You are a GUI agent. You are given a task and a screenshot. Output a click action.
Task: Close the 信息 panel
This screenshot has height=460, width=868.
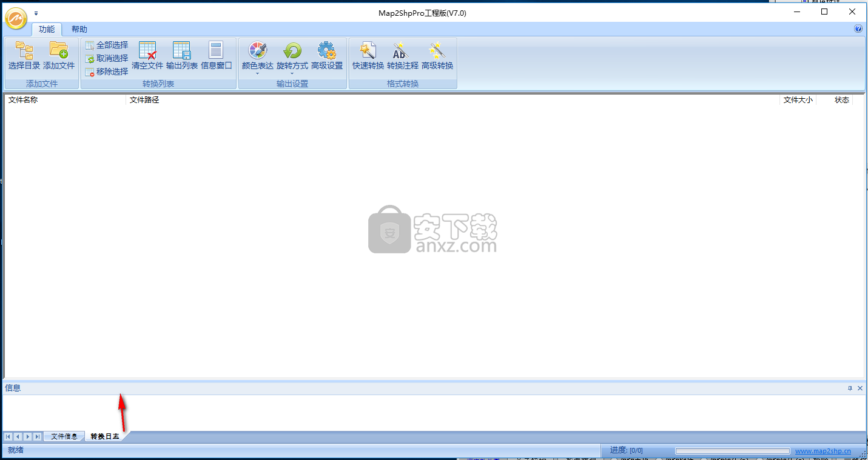[860, 388]
